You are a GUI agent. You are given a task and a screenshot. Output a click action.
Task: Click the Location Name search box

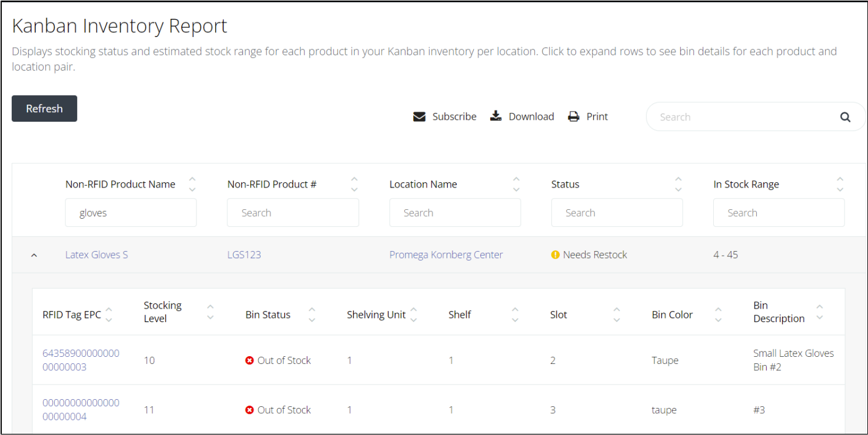455,212
